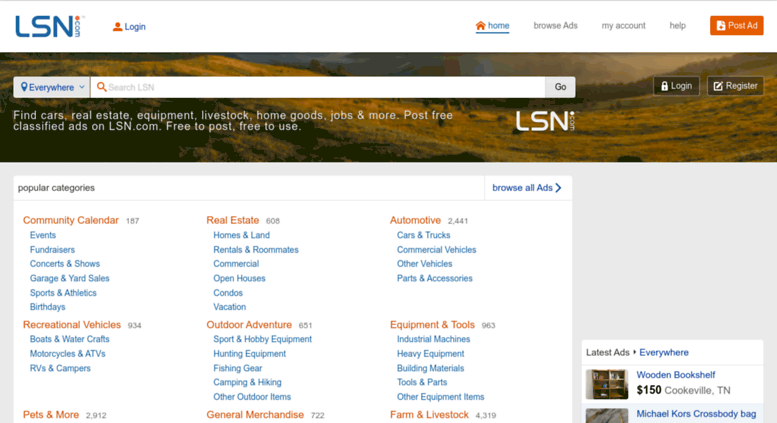Image resolution: width=777 pixels, height=423 pixels.
Task: Select the Condos link
Action: 228,293
